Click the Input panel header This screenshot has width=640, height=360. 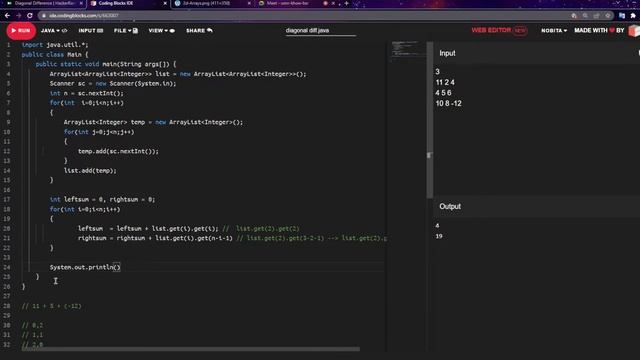(536, 53)
